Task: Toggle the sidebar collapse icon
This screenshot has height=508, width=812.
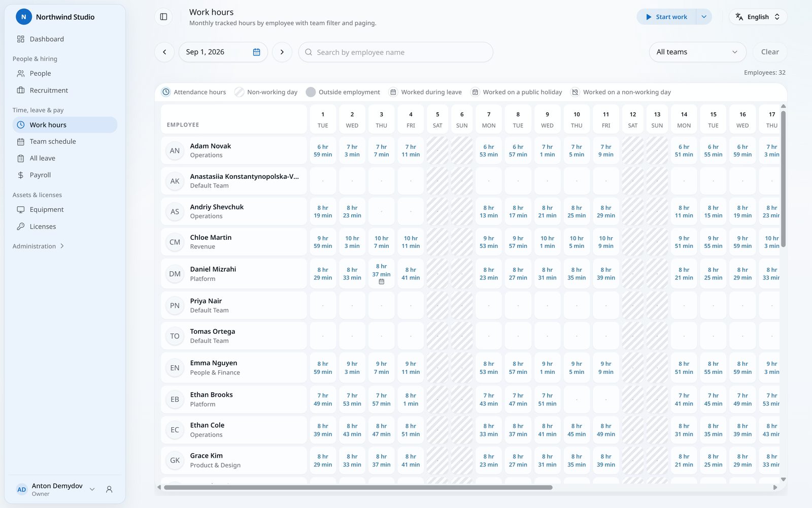Action: click(163, 17)
